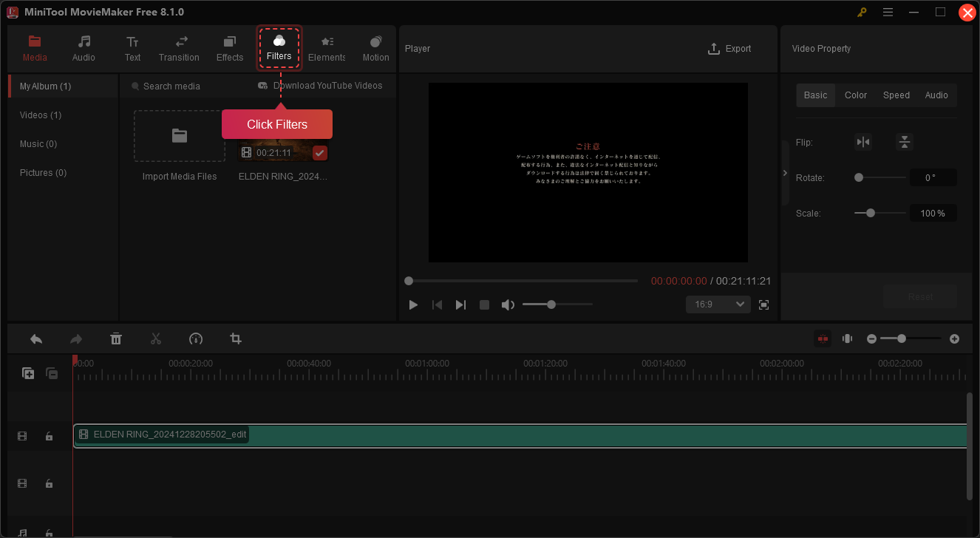The width and height of the screenshot is (980, 538).
Task: Click the key license icon
Action: 862,12
